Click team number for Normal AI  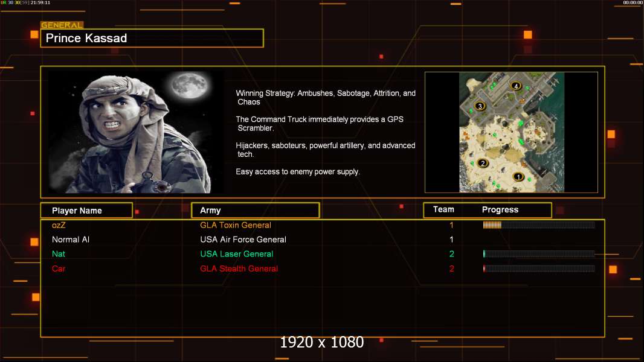point(451,240)
